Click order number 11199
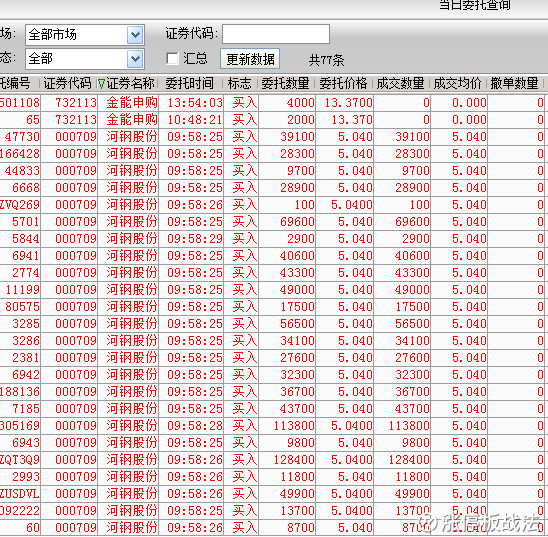Image resolution: width=548 pixels, height=537 pixels. coord(22,290)
